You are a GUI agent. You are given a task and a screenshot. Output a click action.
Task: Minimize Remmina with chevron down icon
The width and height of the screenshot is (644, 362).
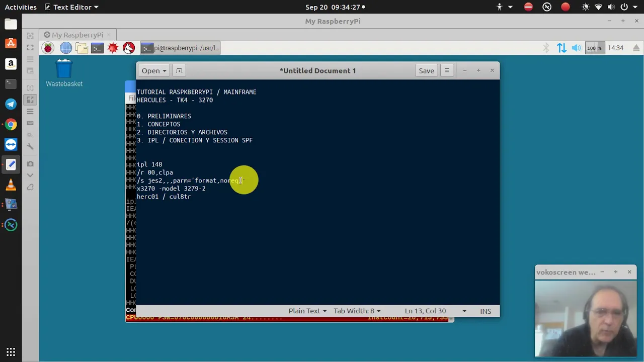pos(30,175)
